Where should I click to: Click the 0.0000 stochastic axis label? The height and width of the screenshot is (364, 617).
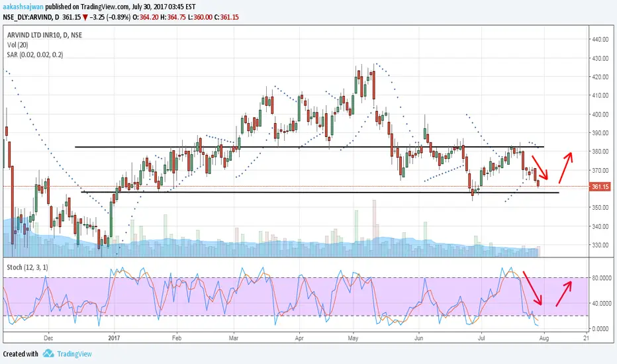600,328
